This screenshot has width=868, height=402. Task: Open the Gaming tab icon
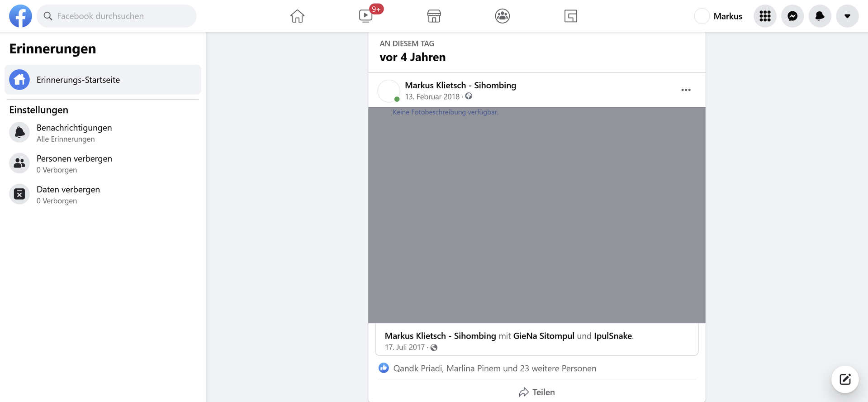pos(570,16)
